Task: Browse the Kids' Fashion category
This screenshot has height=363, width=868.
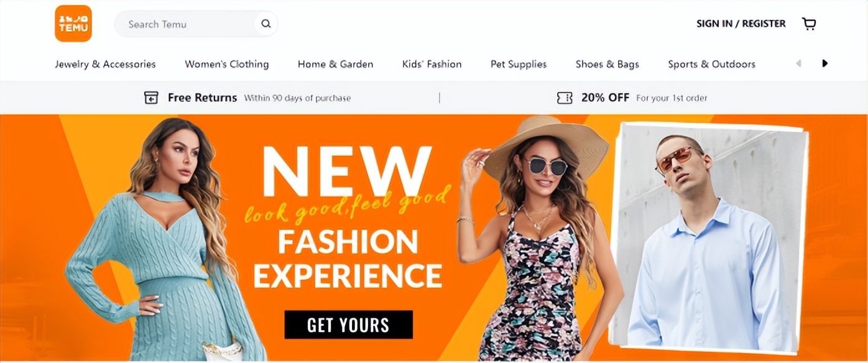Action: tap(432, 64)
